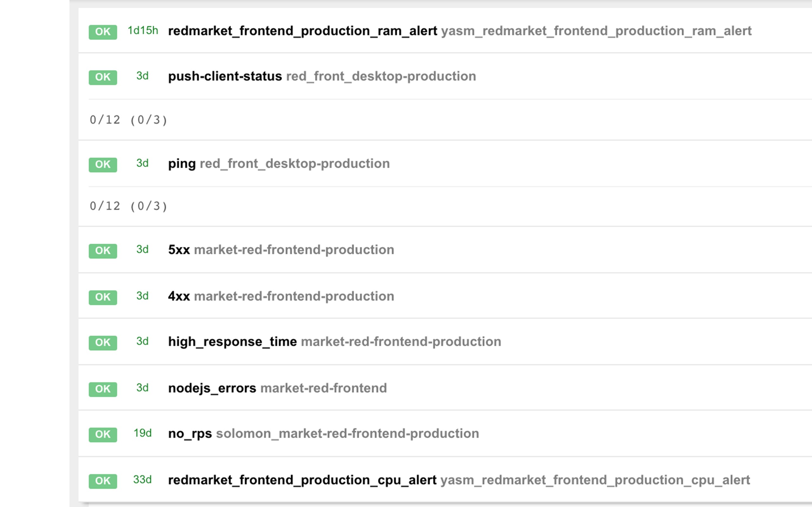Open the no_rps check

(190, 433)
